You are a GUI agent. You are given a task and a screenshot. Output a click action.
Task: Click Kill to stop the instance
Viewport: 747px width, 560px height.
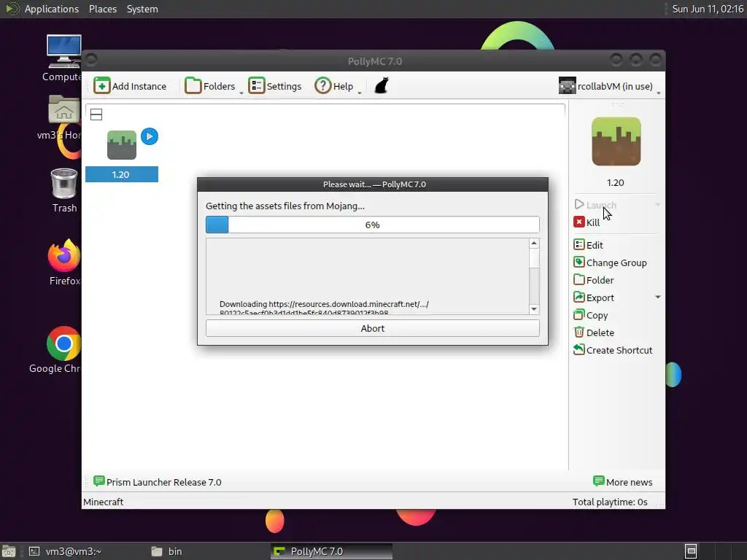point(587,222)
